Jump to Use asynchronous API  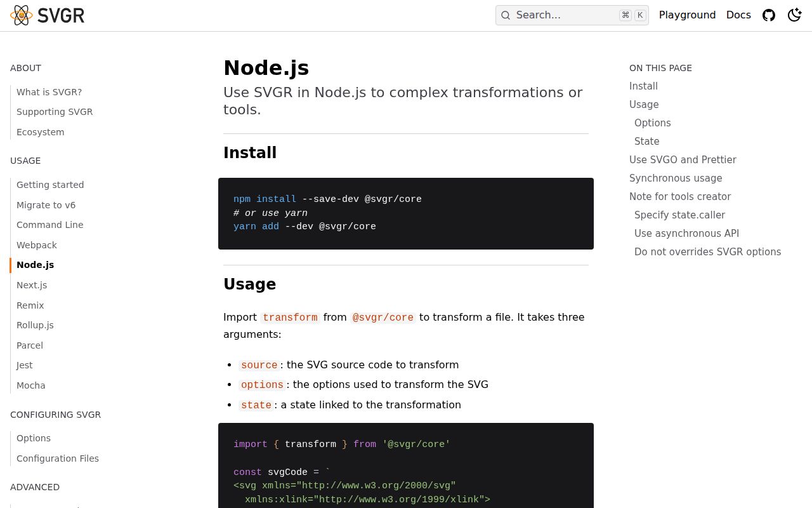click(x=686, y=234)
